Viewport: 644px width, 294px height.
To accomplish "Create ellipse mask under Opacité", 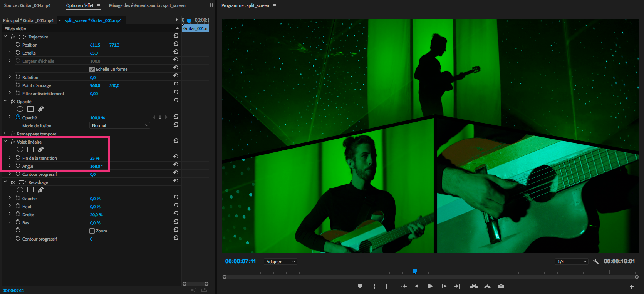I will click(x=20, y=109).
